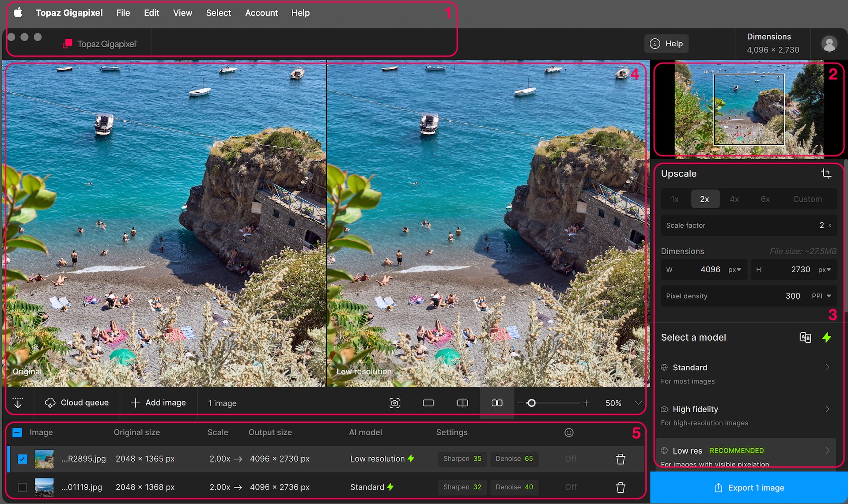Delete the R2895.jpg image with trash icon

620,459
